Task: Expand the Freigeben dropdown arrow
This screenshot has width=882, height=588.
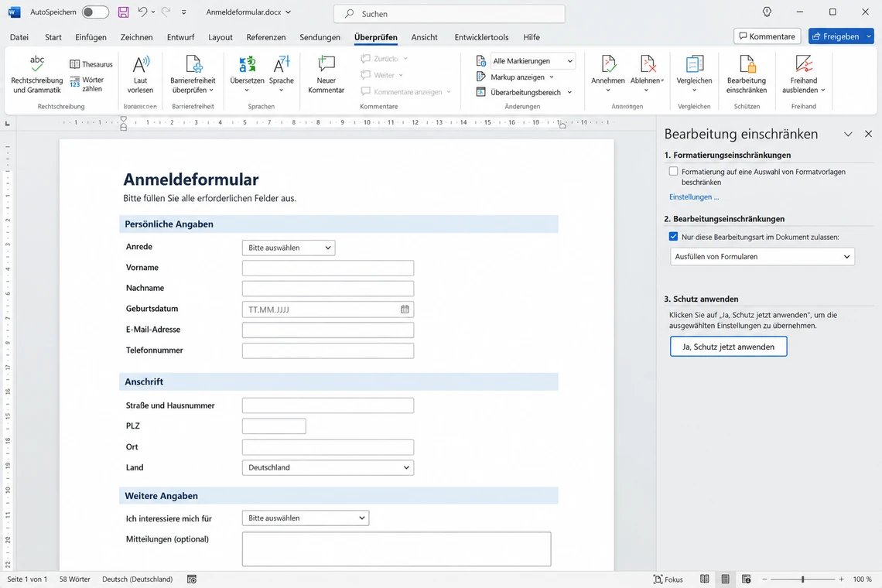Action: [x=869, y=36]
